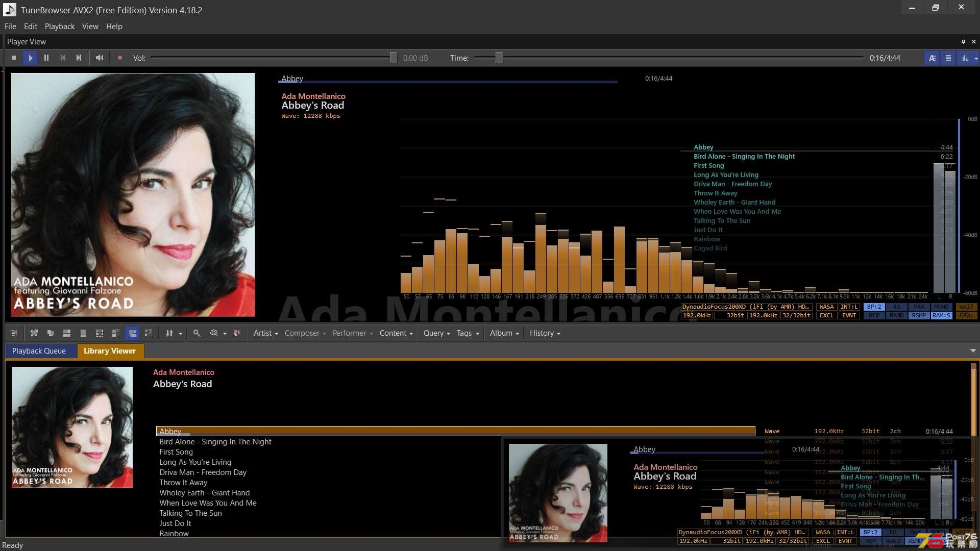Open the Content dropdown
The height and width of the screenshot is (551, 980).
click(x=396, y=333)
